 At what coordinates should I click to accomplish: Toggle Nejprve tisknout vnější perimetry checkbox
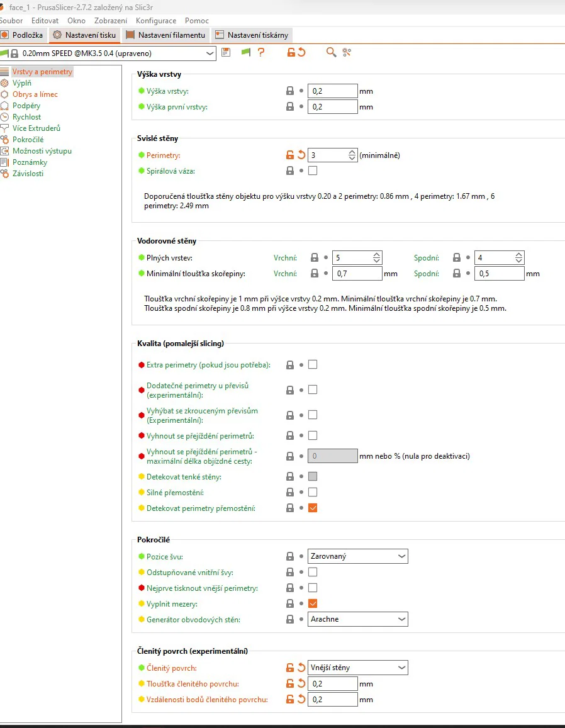click(x=313, y=588)
